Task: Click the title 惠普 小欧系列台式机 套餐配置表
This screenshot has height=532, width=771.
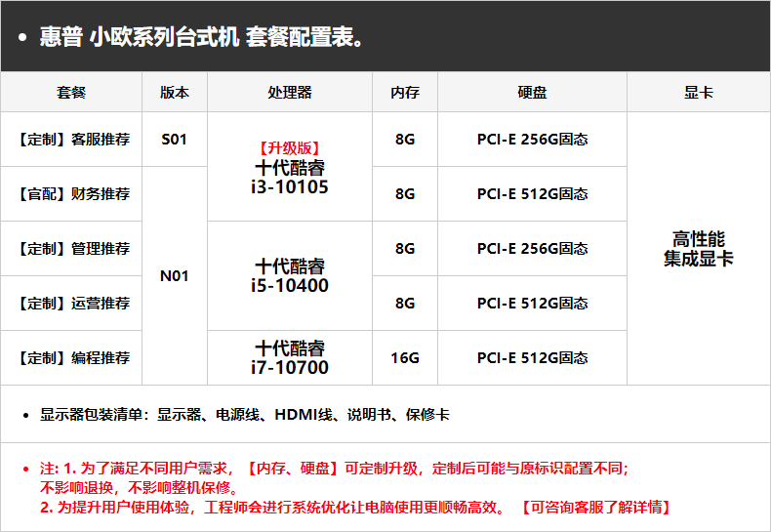Action: pyautogui.click(x=202, y=37)
